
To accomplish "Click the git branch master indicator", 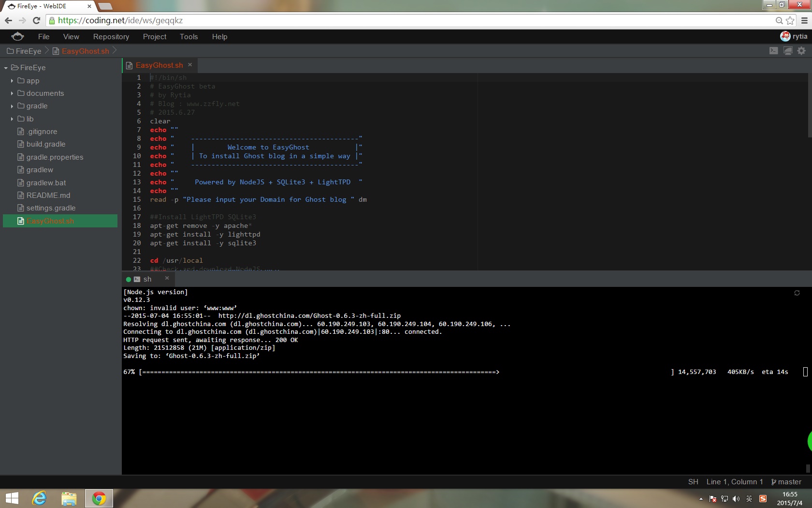I will [786, 482].
